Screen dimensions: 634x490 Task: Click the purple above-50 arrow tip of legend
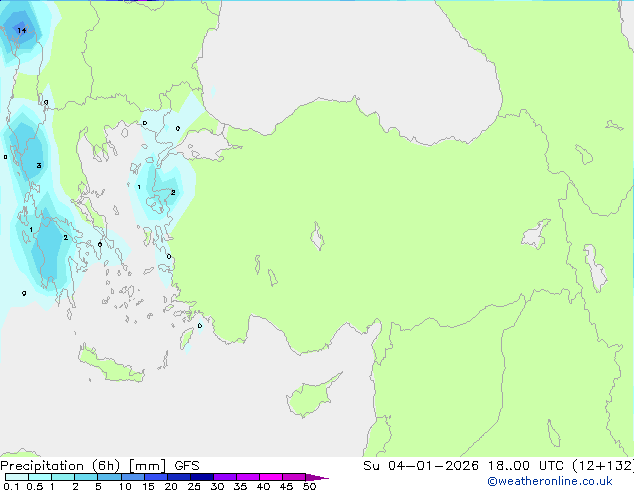(x=317, y=477)
